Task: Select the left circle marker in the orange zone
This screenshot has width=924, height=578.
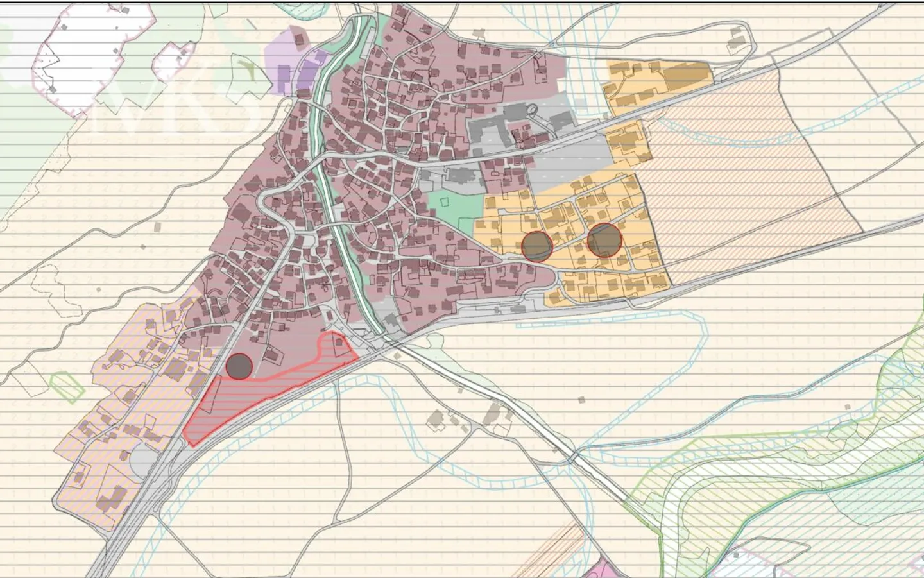Action: [x=537, y=246]
